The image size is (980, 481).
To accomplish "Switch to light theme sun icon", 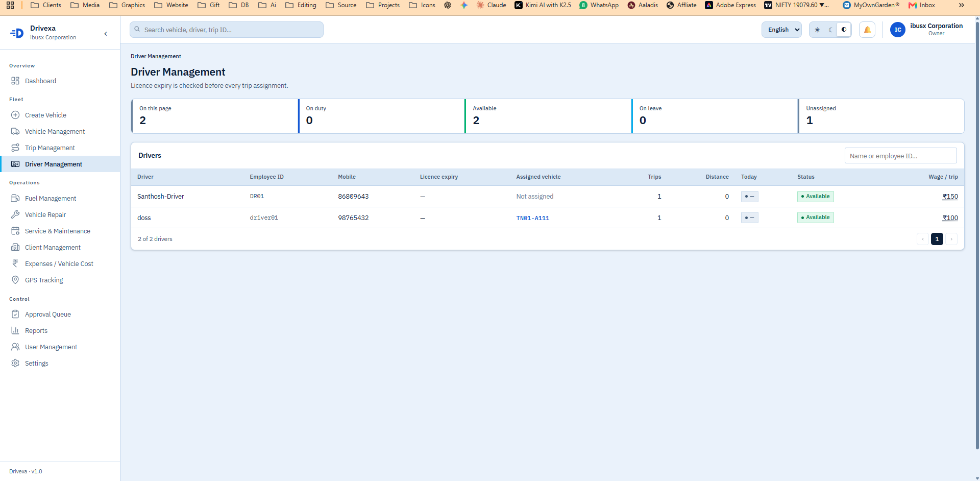I will 817,30.
